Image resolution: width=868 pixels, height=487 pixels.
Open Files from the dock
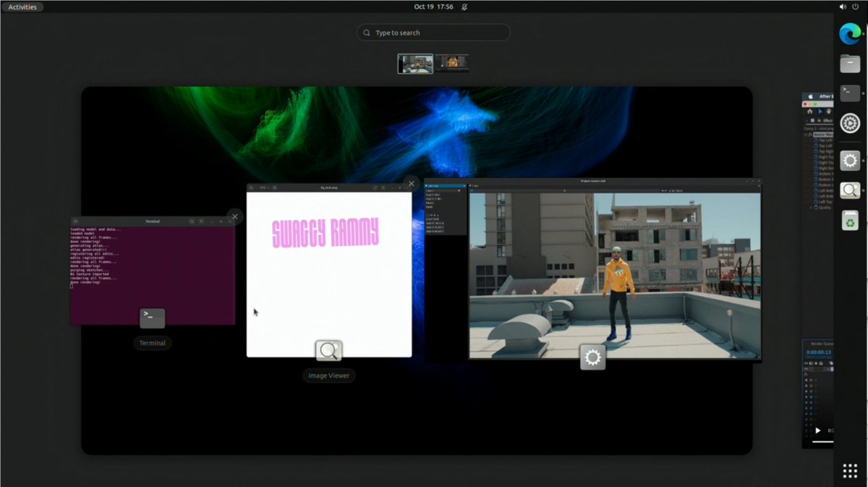pyautogui.click(x=851, y=64)
